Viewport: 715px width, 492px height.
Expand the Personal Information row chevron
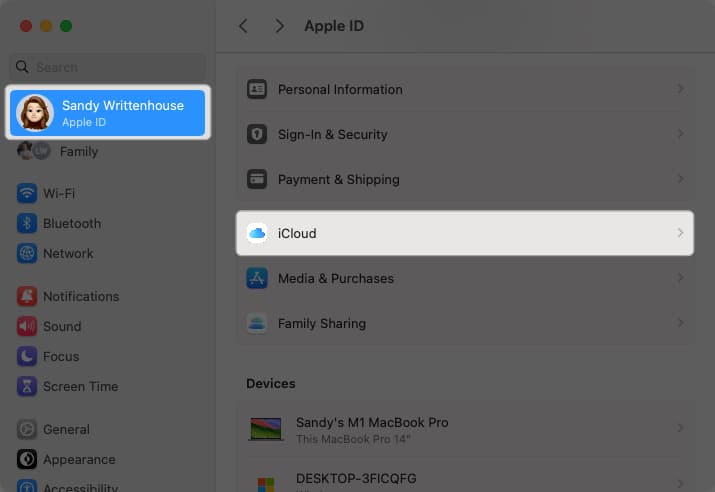680,89
